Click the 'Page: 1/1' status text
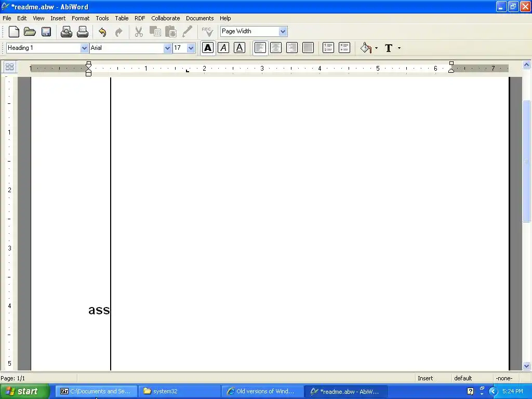This screenshot has width=532, height=399. point(13,378)
